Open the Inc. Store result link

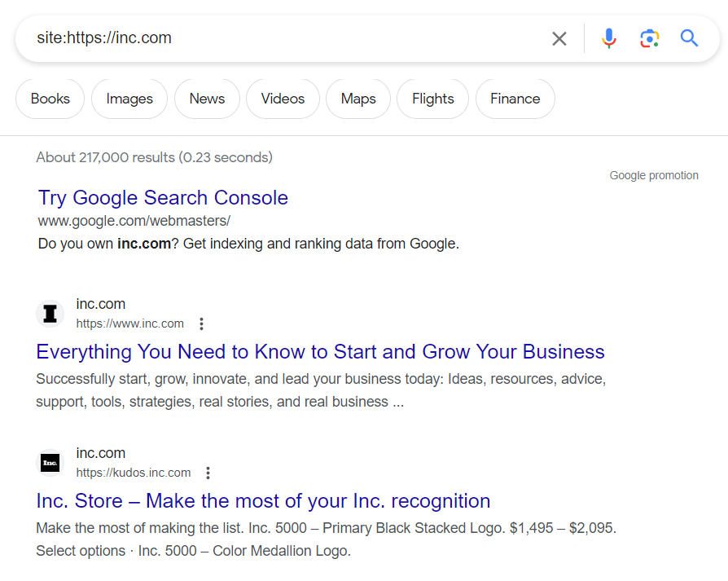pos(263,500)
